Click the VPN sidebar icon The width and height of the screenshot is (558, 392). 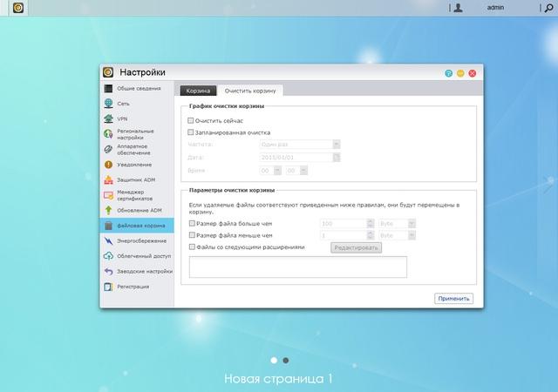108,118
